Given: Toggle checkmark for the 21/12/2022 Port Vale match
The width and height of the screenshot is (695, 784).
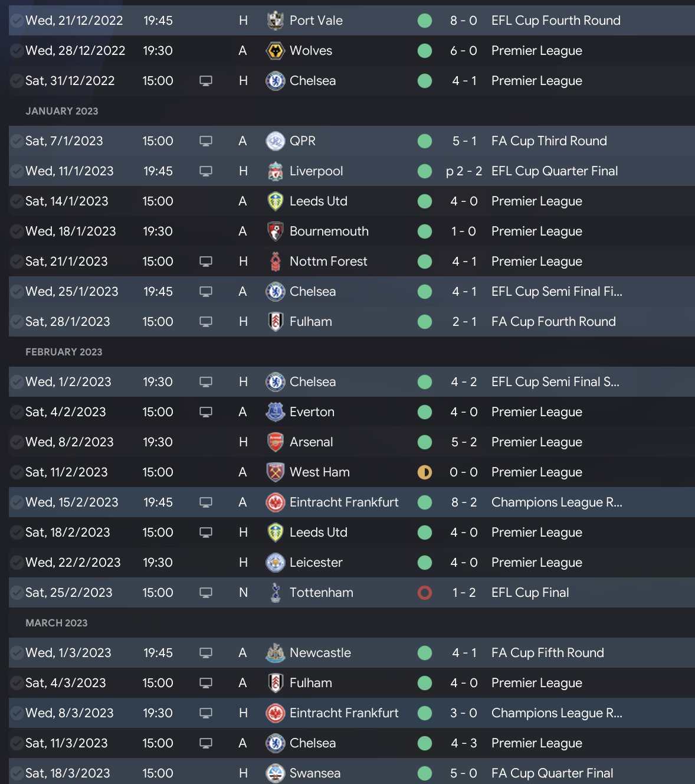Looking at the screenshot, I should [x=17, y=21].
